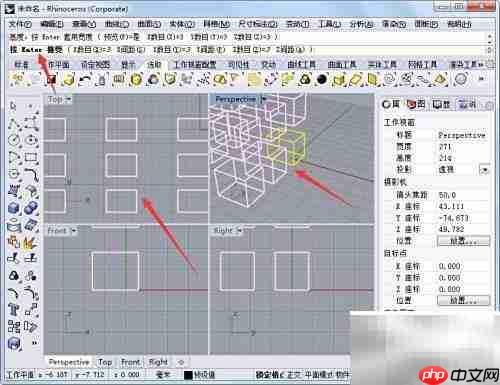
Task: Select the pointer cancel tool in sidebar
Action: [x=13, y=106]
